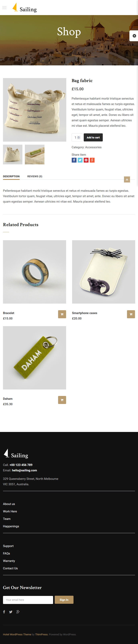Click the back-to-top arrow button

pos(127,179)
